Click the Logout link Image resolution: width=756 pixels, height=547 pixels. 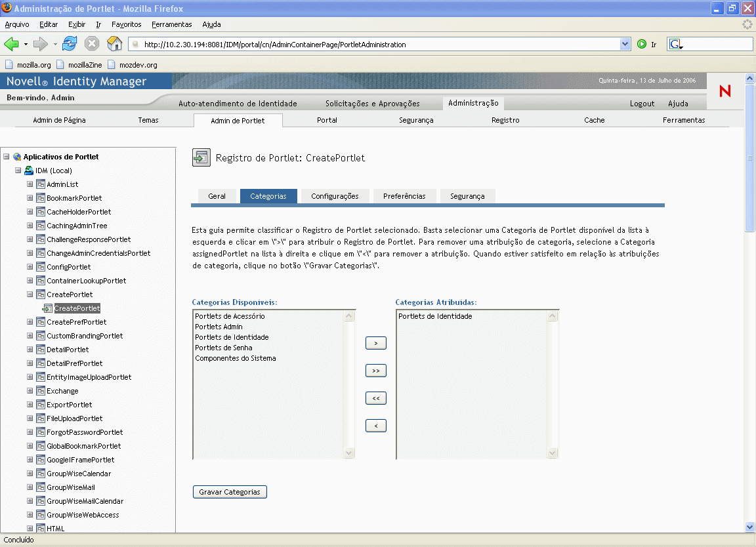pos(642,104)
